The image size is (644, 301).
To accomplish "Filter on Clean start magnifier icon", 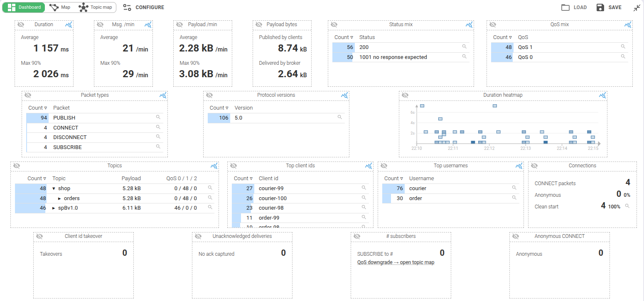I will 627,206.
